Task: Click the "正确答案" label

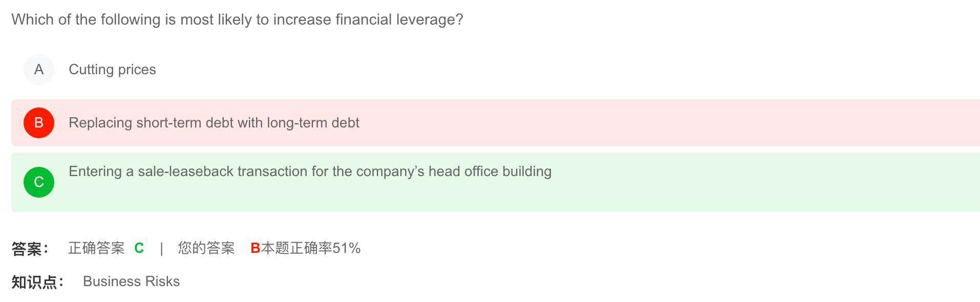Action: point(96,248)
